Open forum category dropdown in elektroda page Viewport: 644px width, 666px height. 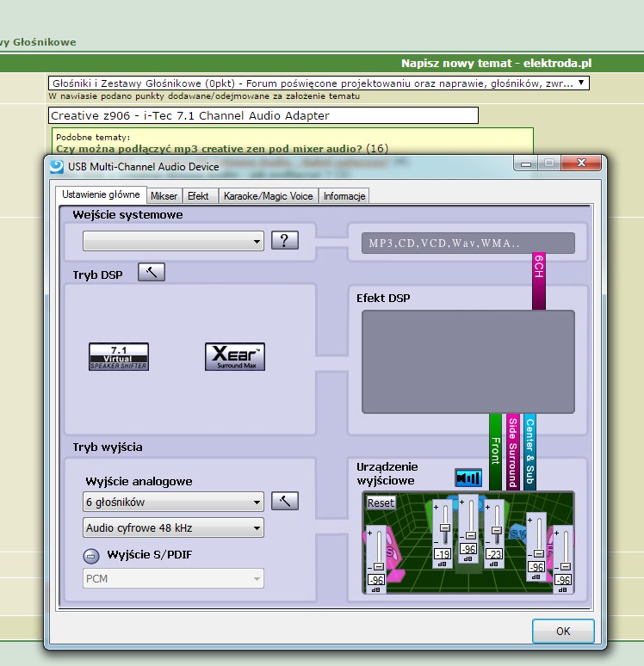tap(319, 83)
